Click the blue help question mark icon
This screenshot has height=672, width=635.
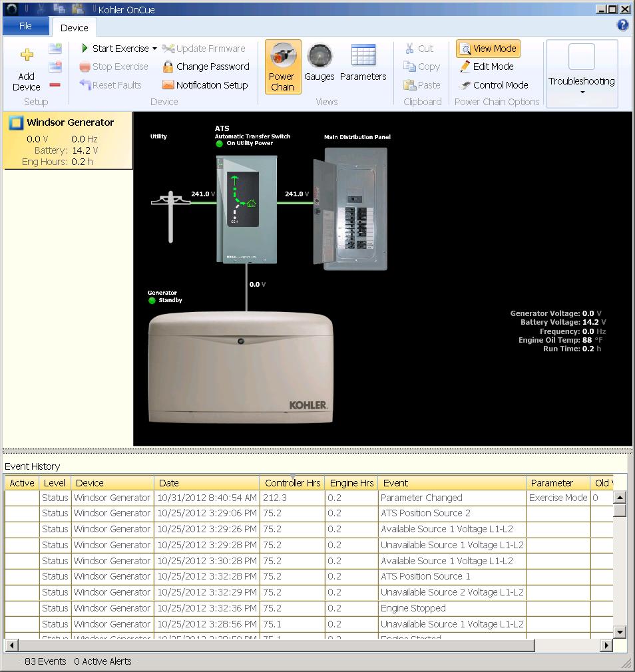pos(622,25)
